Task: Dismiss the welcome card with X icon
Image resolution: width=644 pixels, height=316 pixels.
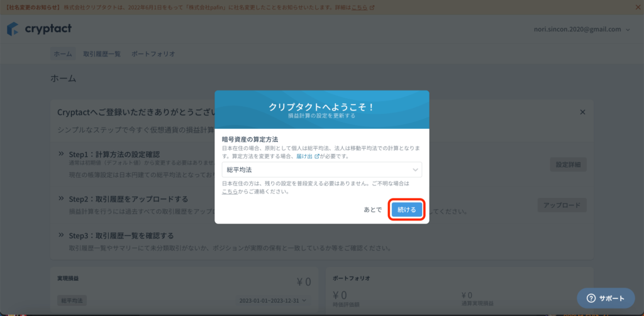Action: coord(582,112)
